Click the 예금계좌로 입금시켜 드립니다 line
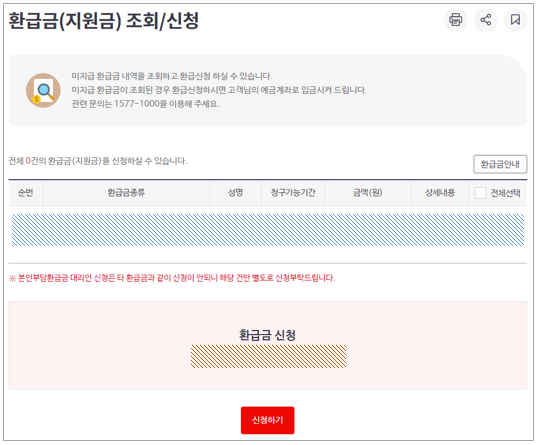 pos(219,90)
